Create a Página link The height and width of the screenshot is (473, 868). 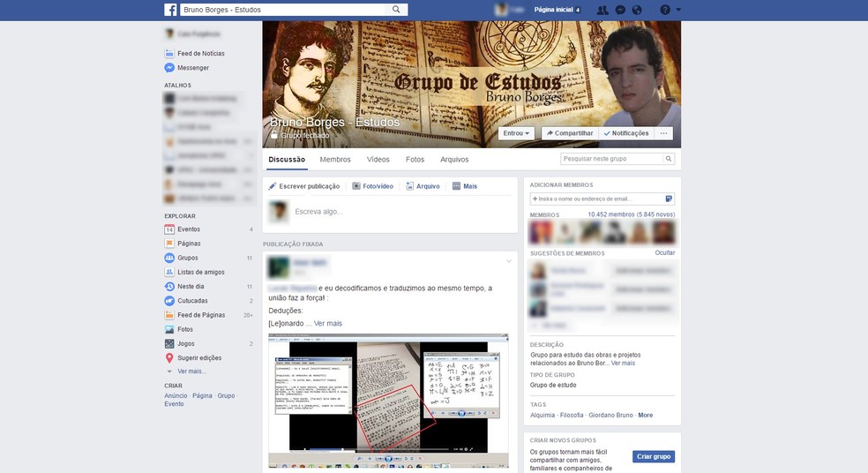(x=202, y=395)
